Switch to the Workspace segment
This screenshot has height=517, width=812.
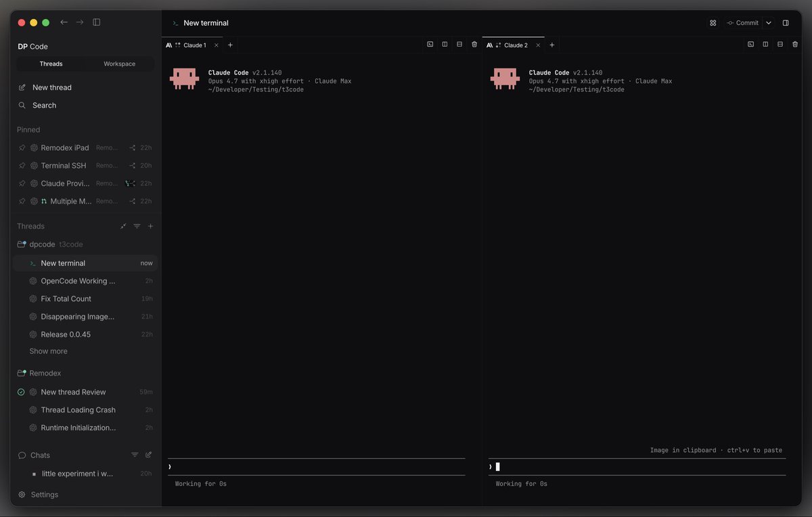[x=119, y=64]
